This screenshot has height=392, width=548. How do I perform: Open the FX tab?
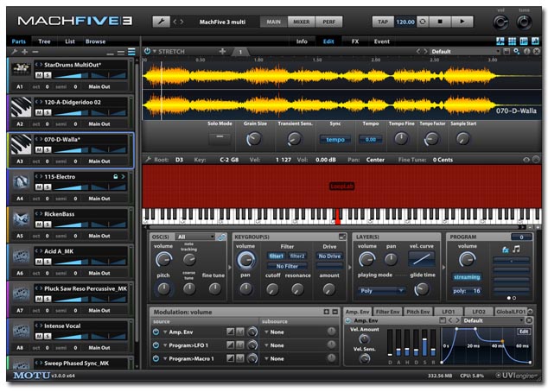[x=355, y=41]
